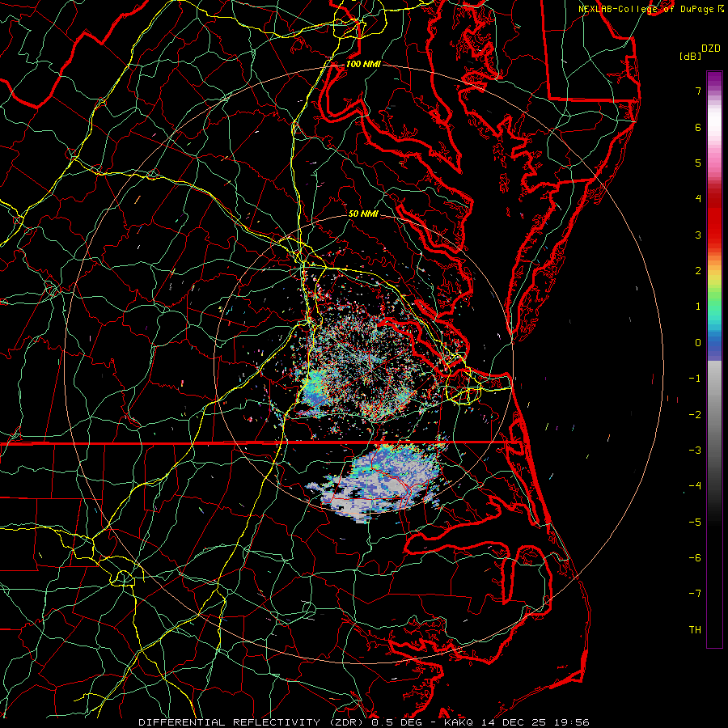Screen dimensions: 728x728
Task: Click the 1 value on color scale
Action: [698, 307]
